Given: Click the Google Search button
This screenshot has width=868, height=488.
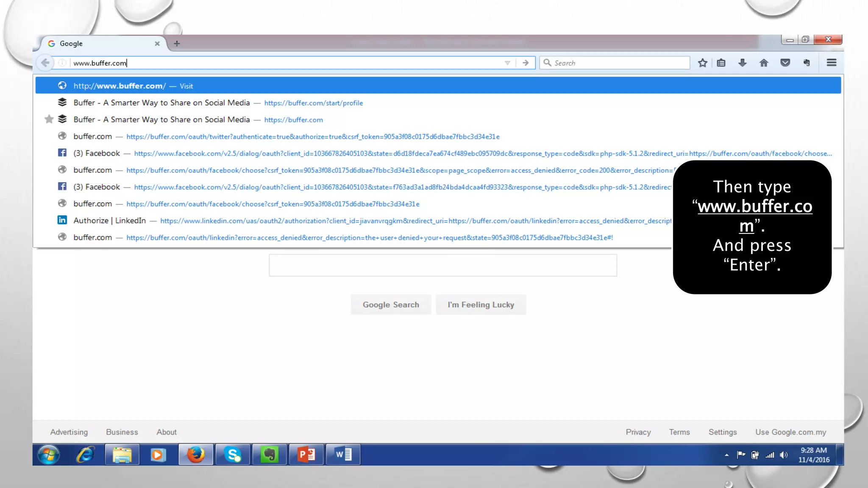Looking at the screenshot, I should [x=391, y=305].
